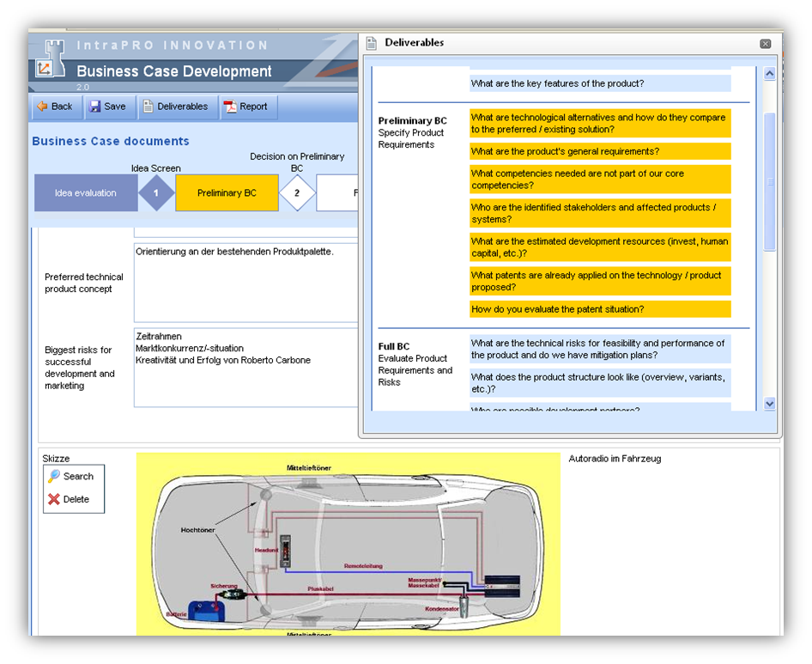Click the Deliverables scrollbar thumb
This screenshot has width=812, height=664.
[770, 181]
